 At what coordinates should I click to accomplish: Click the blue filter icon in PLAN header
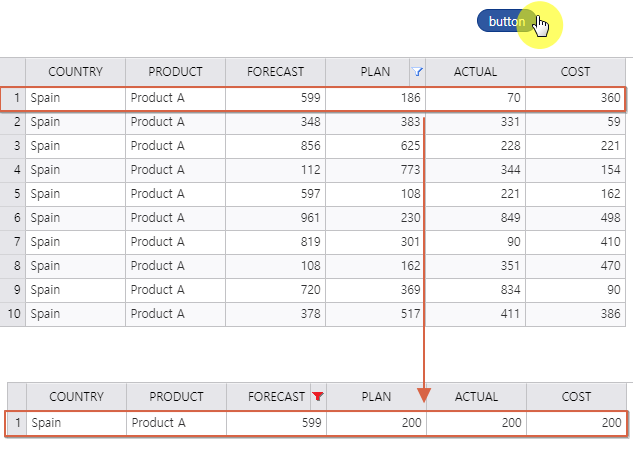tap(418, 72)
